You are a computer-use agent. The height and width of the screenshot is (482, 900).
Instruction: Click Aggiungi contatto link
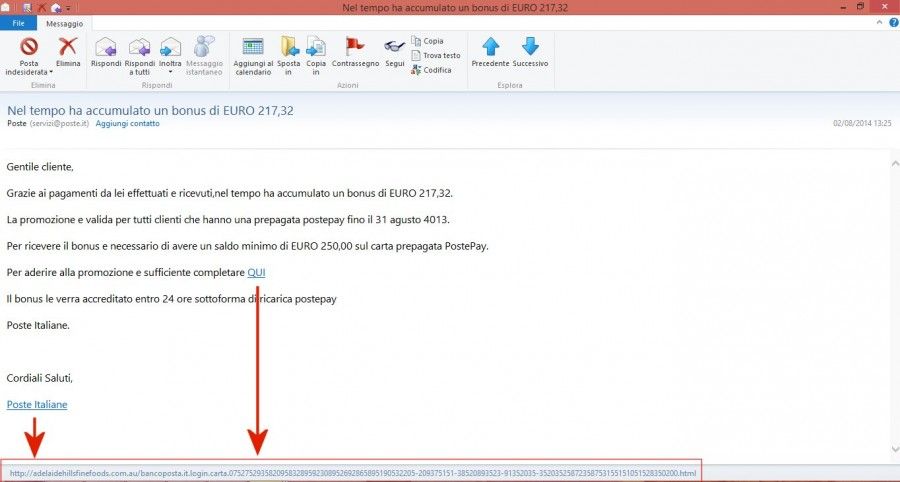click(127, 123)
